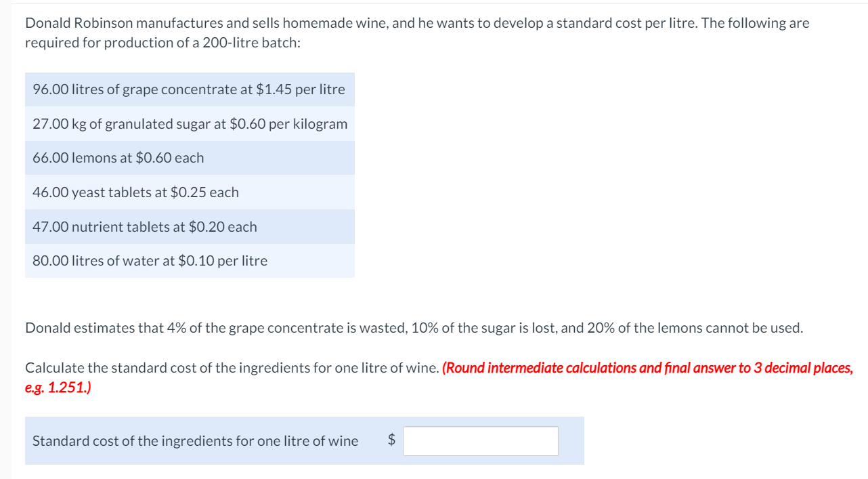Click the granulated sugar ingredient row
This screenshot has width=868, height=479.
click(x=190, y=124)
